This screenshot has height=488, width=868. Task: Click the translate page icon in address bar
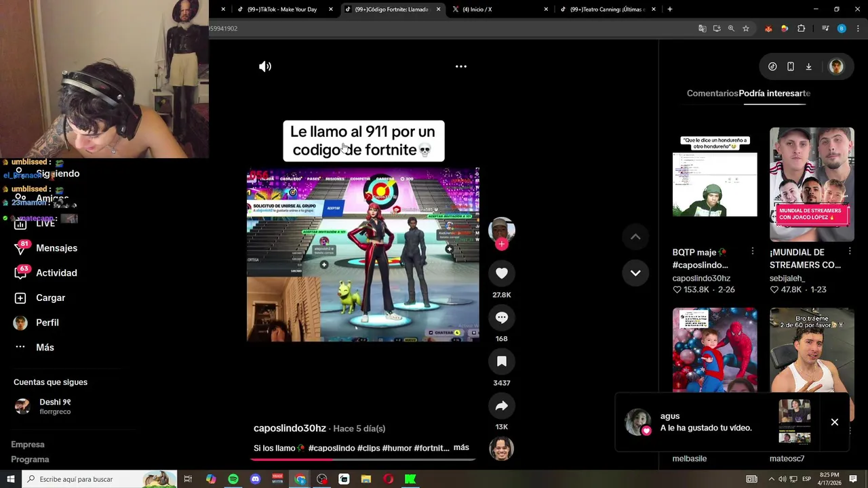click(x=702, y=28)
